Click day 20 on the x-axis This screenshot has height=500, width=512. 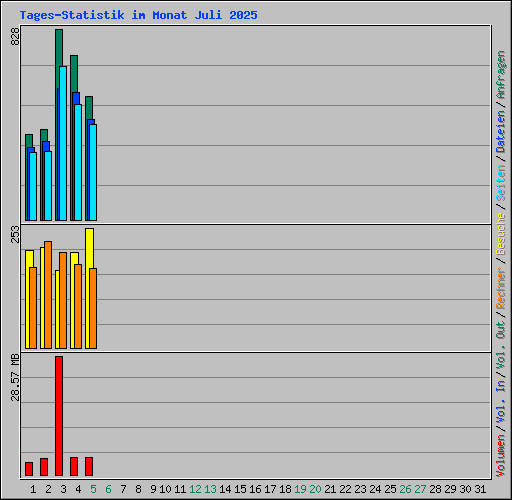pos(315,489)
